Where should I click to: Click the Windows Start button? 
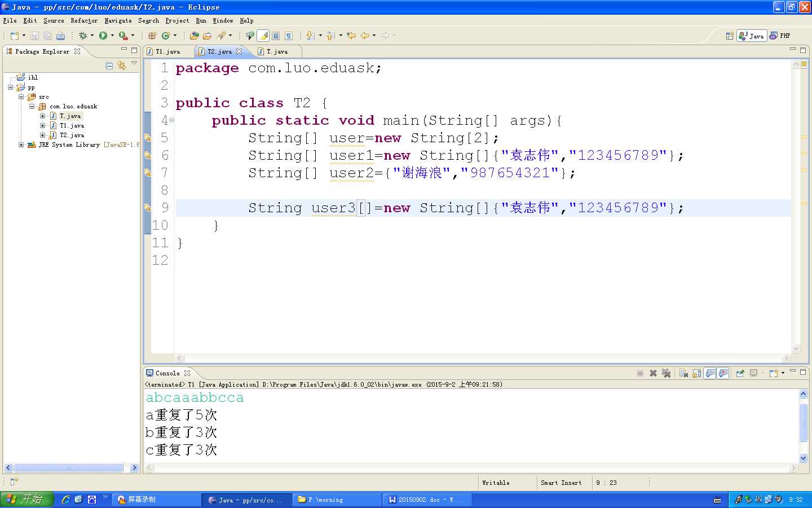click(27, 500)
